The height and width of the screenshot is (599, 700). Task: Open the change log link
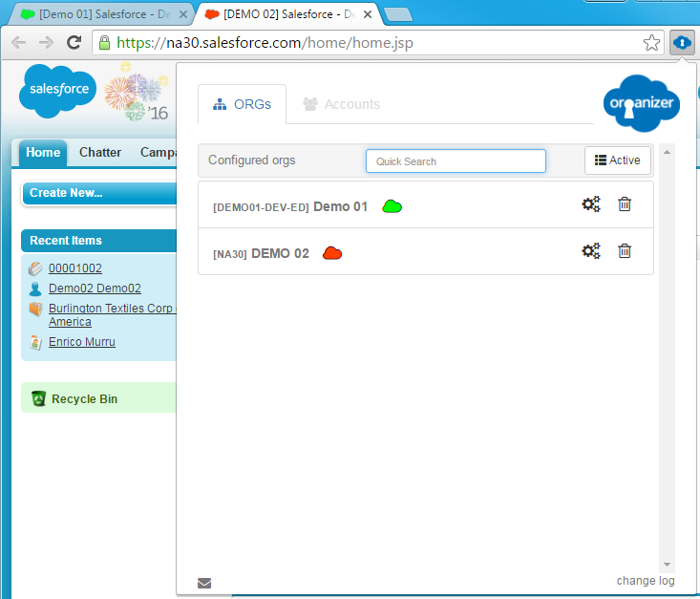[646, 580]
